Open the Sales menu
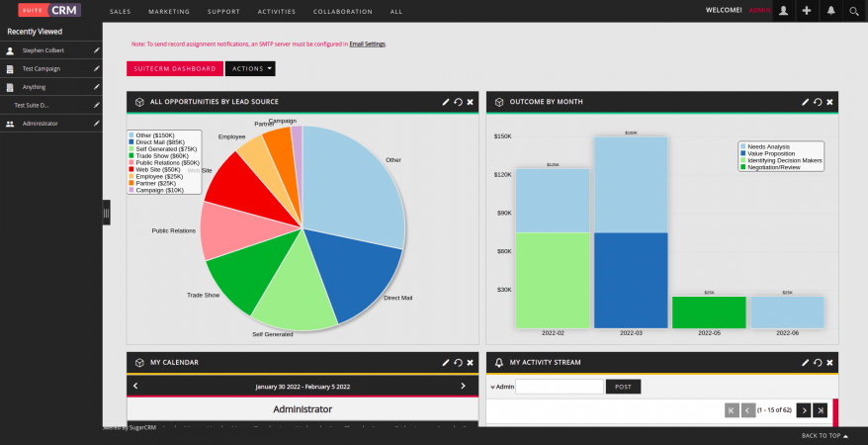868x445 pixels. click(x=121, y=11)
